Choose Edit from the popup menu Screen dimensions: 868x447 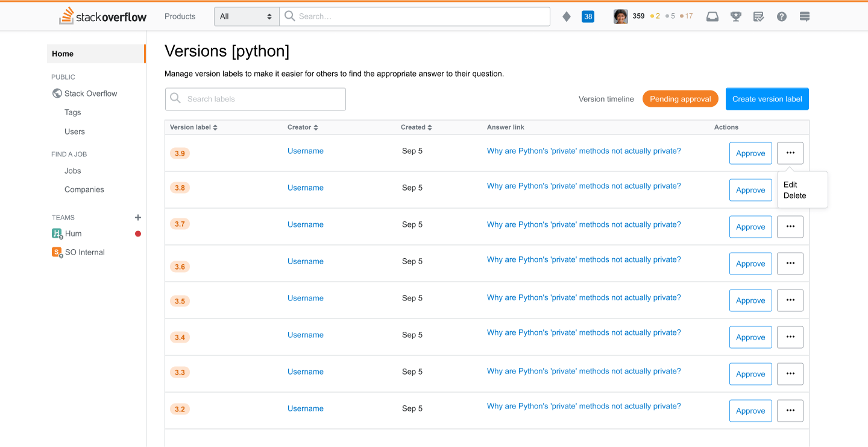(x=790, y=185)
